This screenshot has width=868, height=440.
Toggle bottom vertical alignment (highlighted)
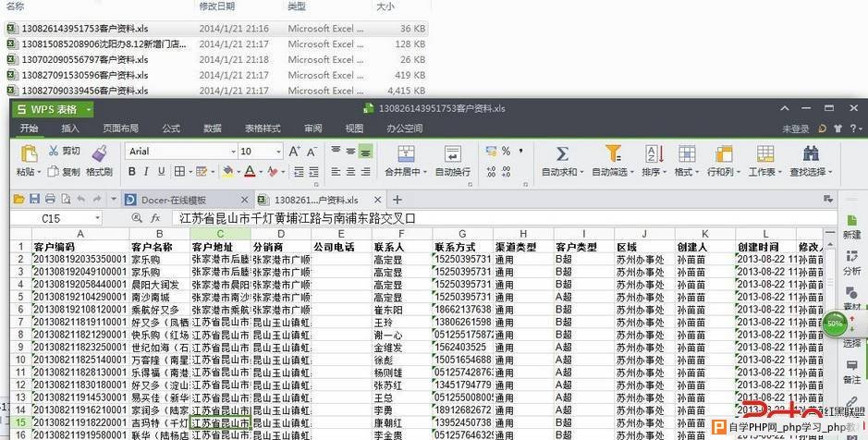365,151
